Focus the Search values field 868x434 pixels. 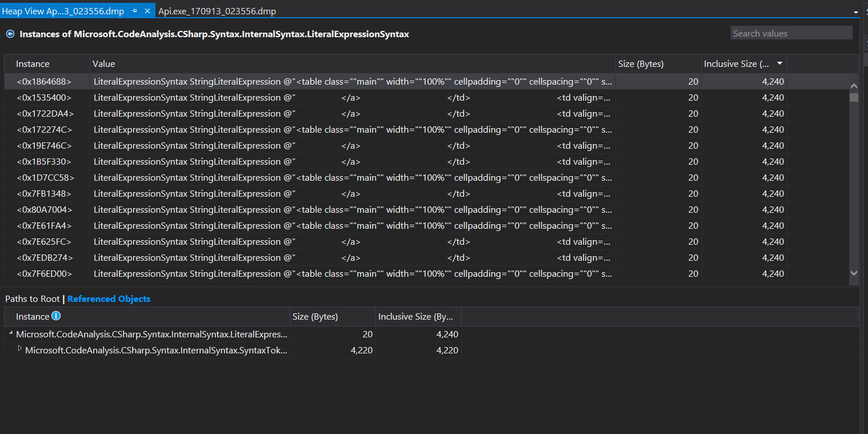791,33
